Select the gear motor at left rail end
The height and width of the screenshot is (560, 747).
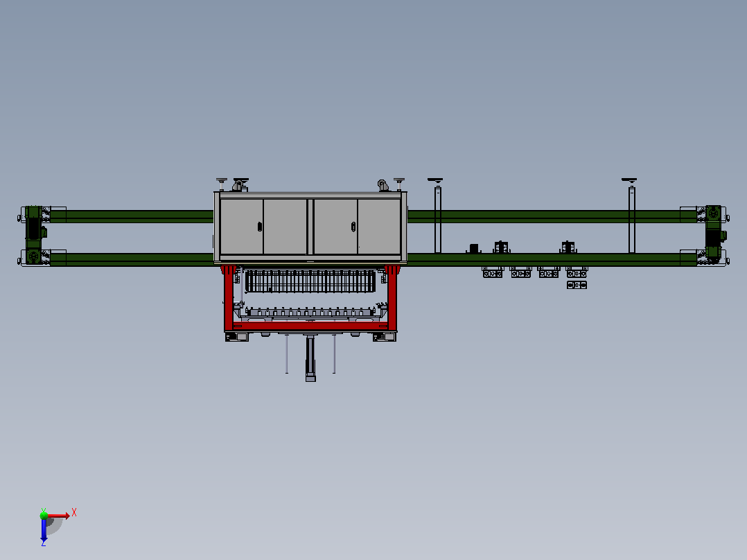[x=34, y=235]
